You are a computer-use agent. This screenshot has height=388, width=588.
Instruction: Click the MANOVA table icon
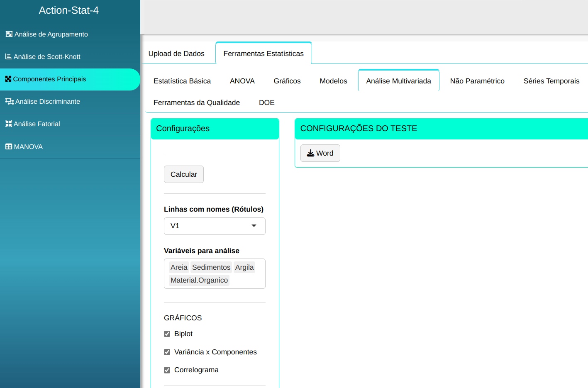[x=8, y=146]
